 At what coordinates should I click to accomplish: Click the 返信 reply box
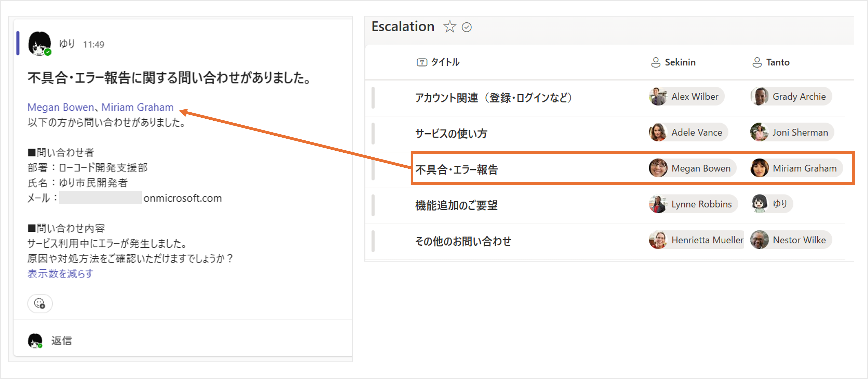click(61, 341)
